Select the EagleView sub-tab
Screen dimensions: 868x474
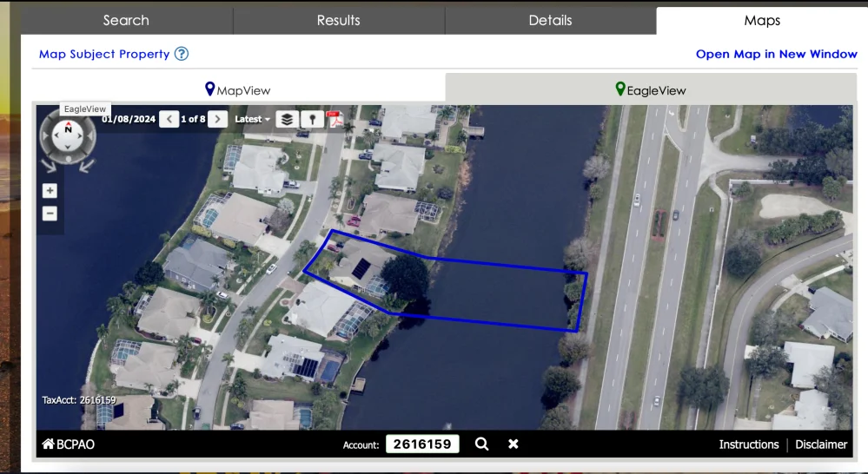click(x=651, y=89)
